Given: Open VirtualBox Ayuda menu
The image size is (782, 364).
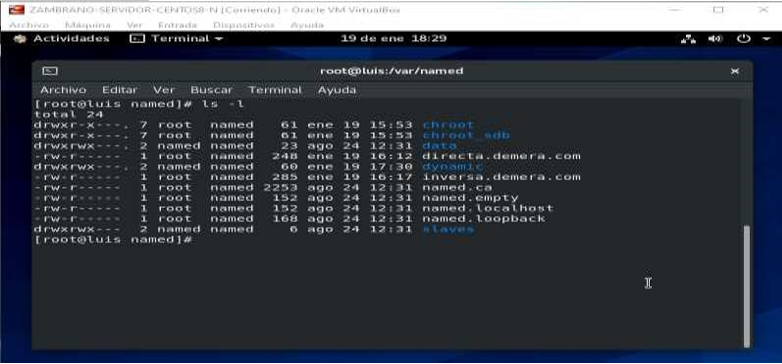Looking at the screenshot, I should point(307,25).
